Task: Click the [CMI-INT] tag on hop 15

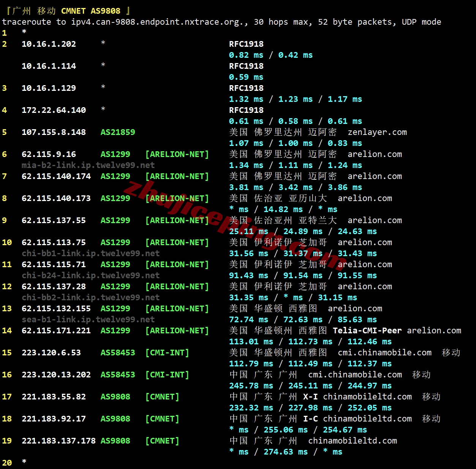Action: point(167,353)
